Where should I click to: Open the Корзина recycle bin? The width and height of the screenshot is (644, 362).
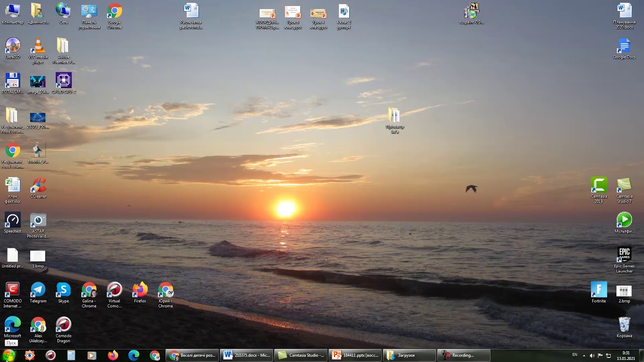pyautogui.click(x=624, y=328)
